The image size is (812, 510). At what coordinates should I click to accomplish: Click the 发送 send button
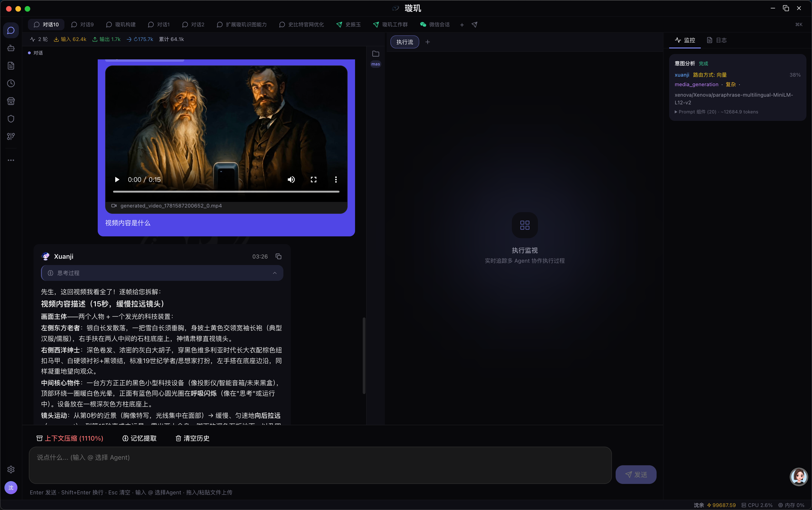coord(636,475)
